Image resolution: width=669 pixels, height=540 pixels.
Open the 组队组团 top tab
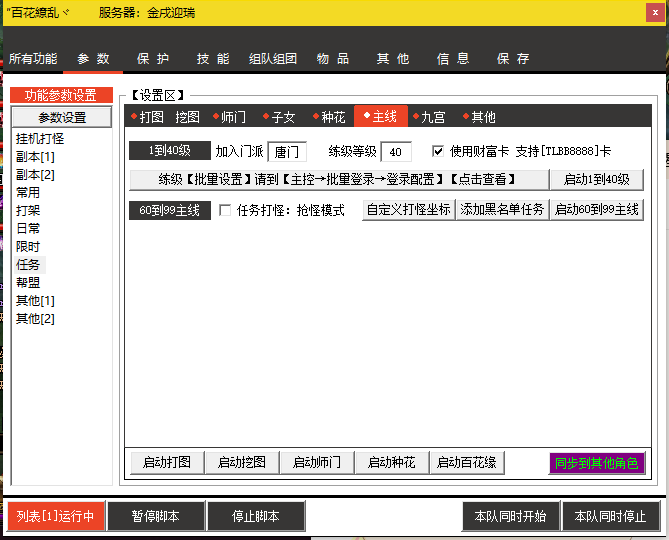click(273, 58)
